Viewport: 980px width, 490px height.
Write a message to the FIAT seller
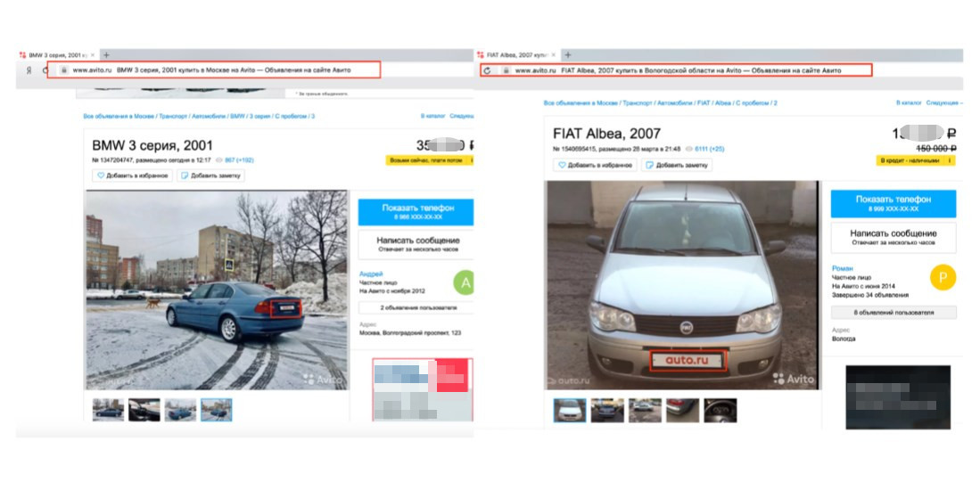click(x=894, y=237)
